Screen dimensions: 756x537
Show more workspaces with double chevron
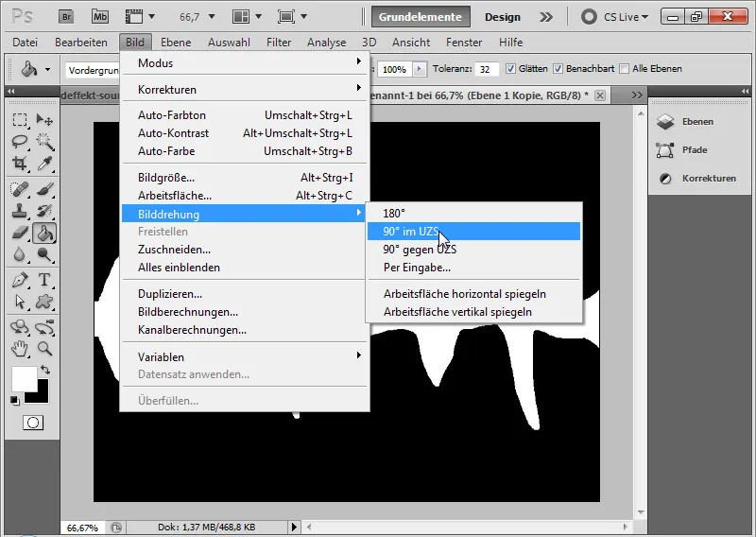click(546, 17)
